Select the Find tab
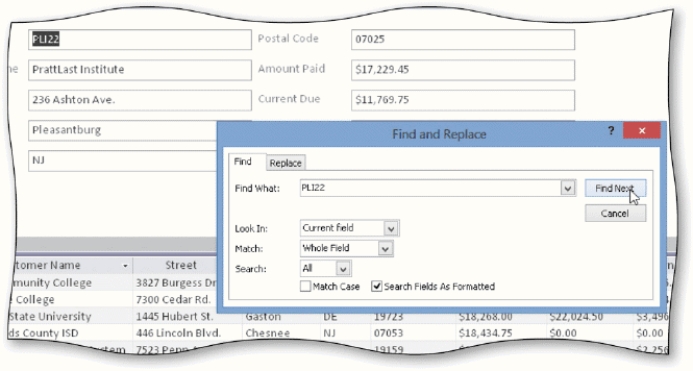The width and height of the screenshot is (693, 371). pyautogui.click(x=243, y=162)
